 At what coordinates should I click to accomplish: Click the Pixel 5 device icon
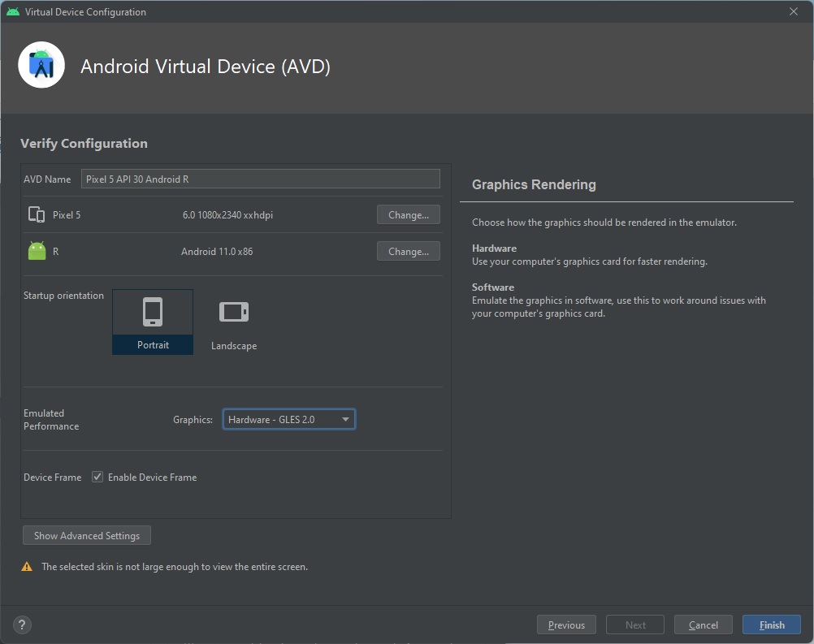[x=37, y=214]
